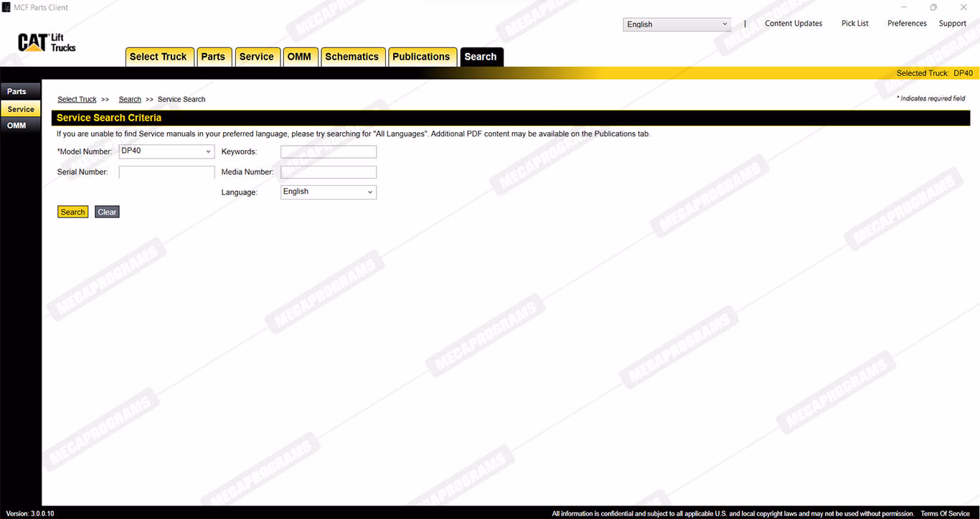The width and height of the screenshot is (980, 519).
Task: Choose Parts in the left sidebar
Action: tap(17, 92)
